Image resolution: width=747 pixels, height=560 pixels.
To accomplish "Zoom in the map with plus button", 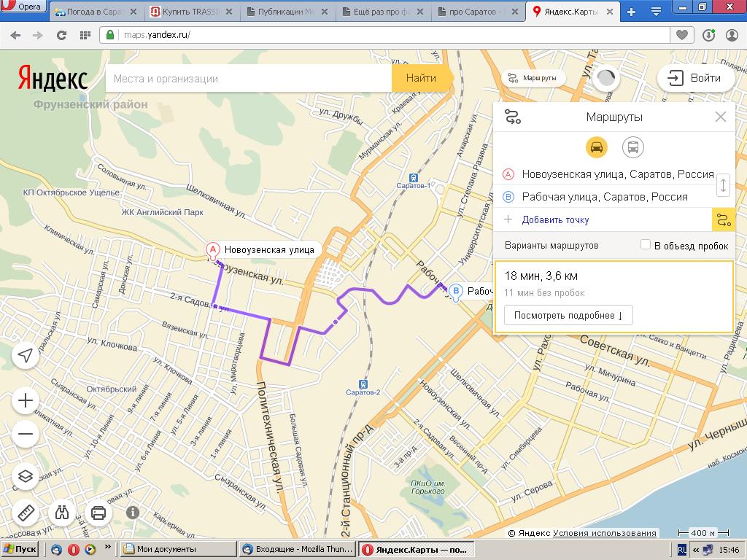I will (x=26, y=400).
